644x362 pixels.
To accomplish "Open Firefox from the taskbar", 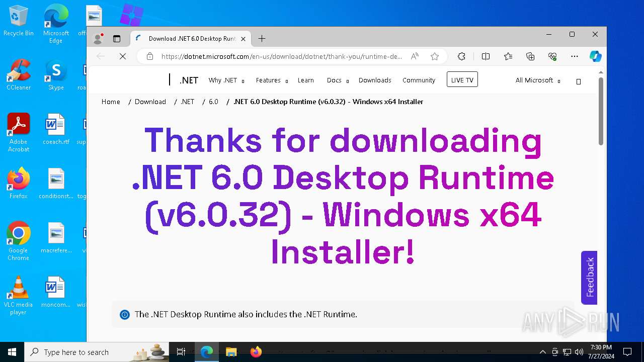I will [256, 352].
